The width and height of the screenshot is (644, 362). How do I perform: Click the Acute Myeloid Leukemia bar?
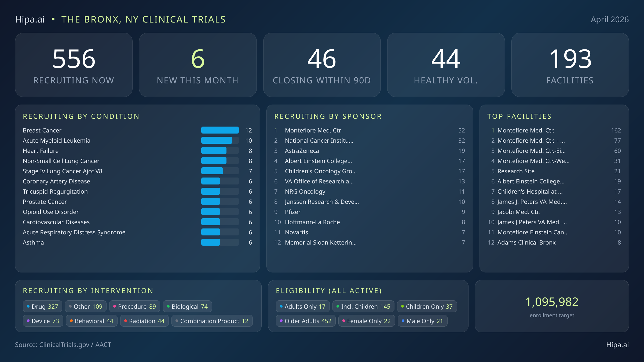tap(220, 140)
